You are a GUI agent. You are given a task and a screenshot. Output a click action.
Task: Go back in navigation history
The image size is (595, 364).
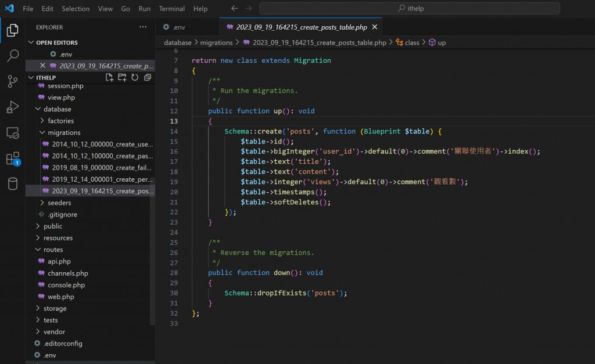235,8
